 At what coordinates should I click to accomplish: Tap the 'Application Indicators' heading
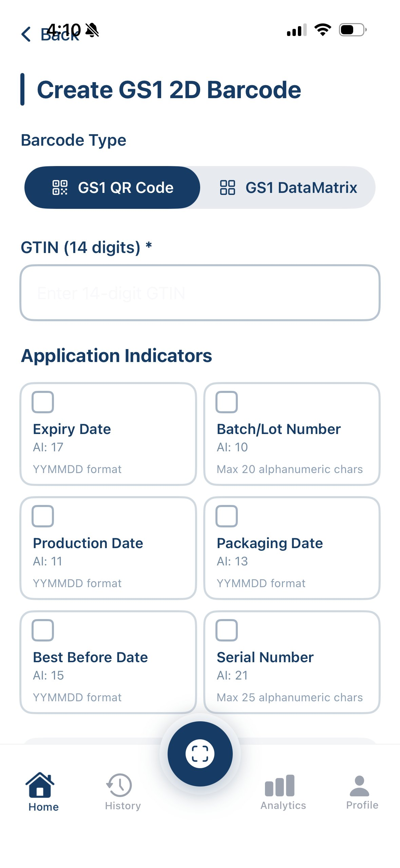click(117, 356)
